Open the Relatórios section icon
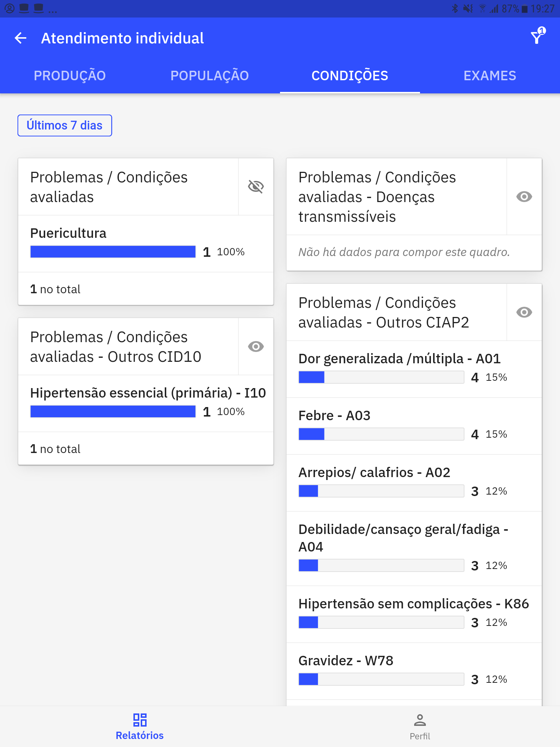The image size is (560, 747). [140, 720]
